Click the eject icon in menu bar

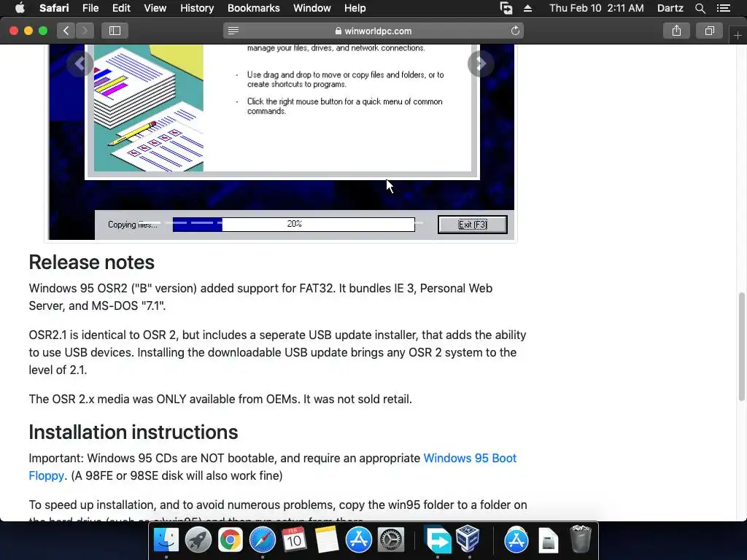click(527, 8)
